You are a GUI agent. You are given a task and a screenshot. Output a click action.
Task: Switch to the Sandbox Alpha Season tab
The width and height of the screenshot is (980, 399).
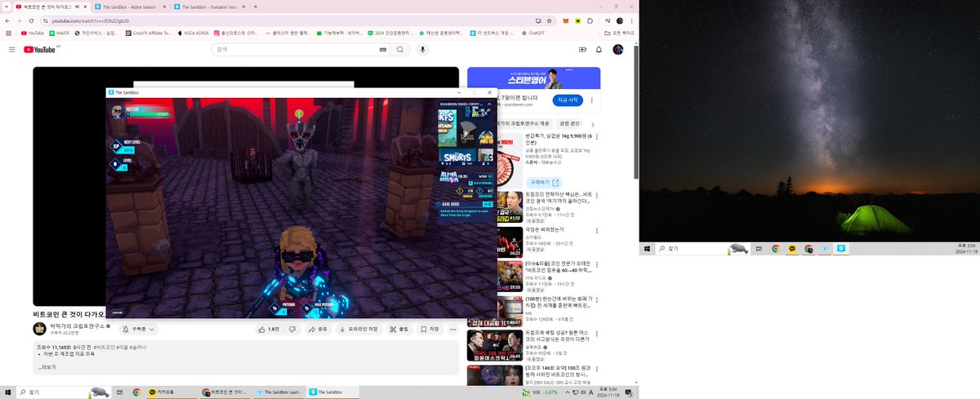click(129, 6)
